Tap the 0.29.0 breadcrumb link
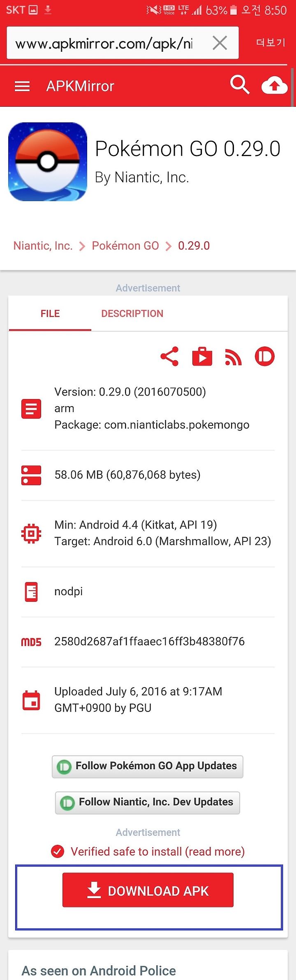 point(194,246)
